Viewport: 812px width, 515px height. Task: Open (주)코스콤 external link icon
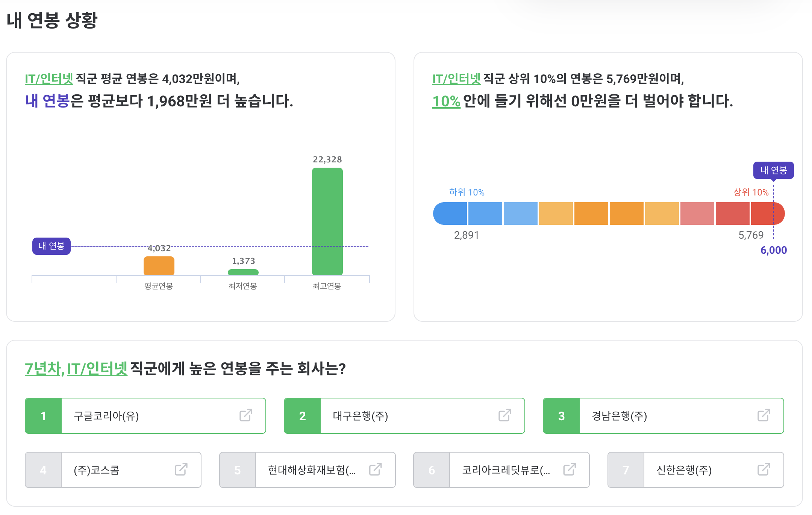click(182, 470)
